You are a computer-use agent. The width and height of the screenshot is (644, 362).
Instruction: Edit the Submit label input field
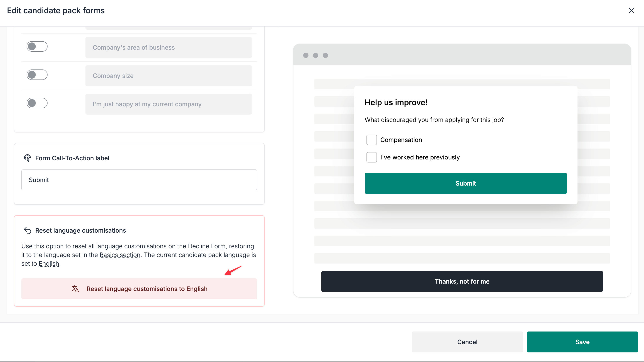click(x=139, y=180)
